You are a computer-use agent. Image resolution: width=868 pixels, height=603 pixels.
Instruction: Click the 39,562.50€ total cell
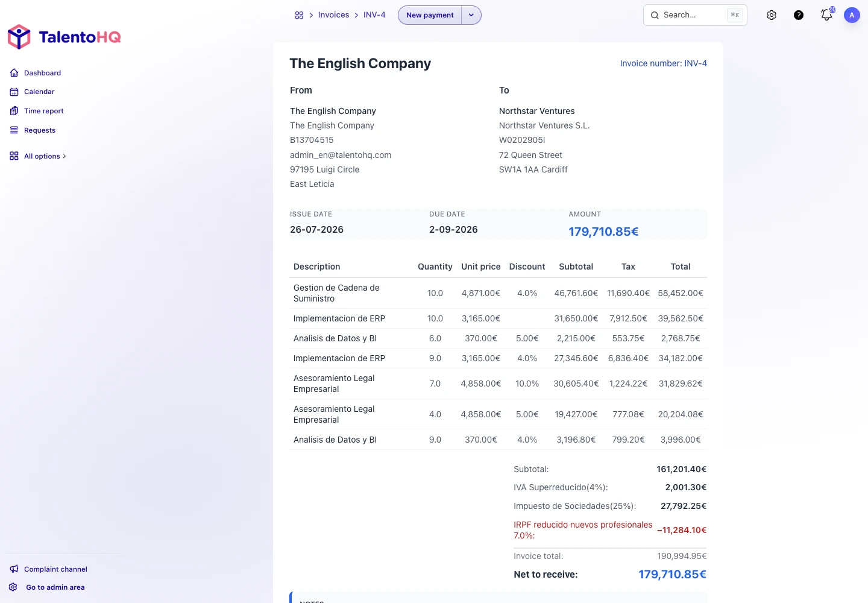coord(681,318)
